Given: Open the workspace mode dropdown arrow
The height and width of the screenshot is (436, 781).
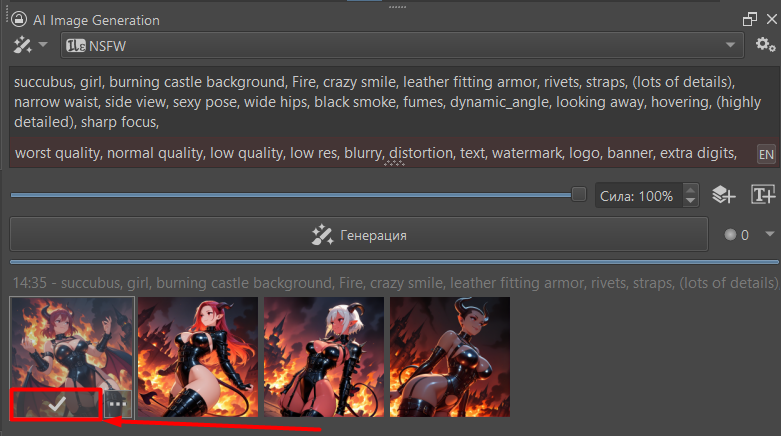Looking at the screenshot, I should coord(43,45).
